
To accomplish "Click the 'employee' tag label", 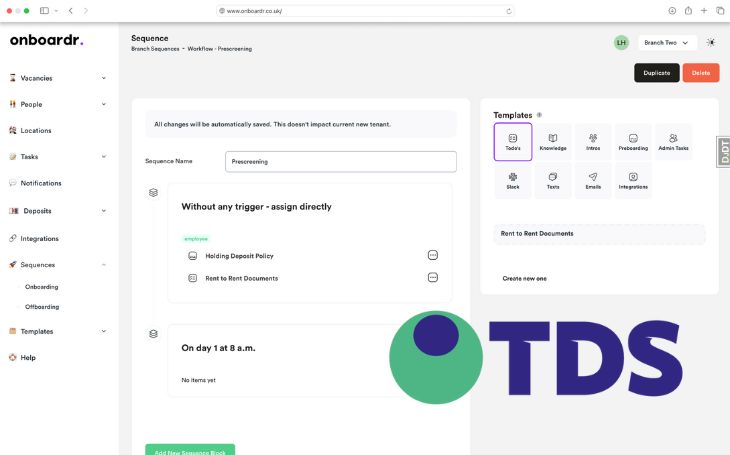I will tap(196, 238).
